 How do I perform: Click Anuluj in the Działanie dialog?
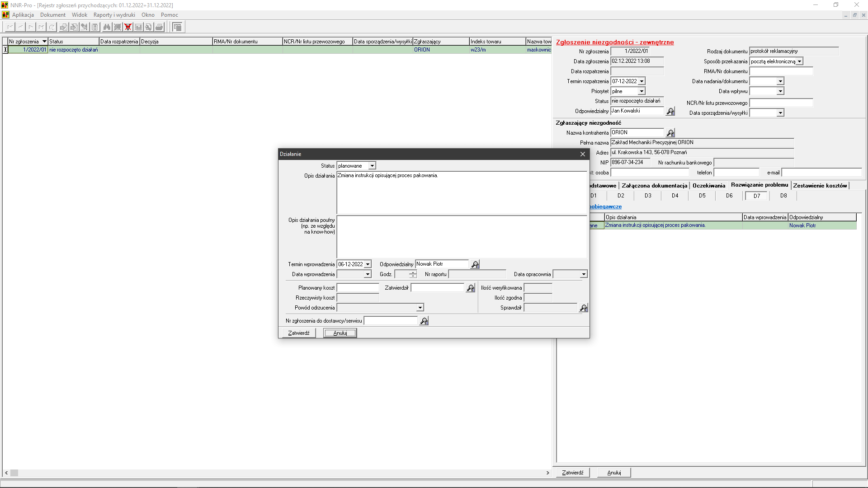(340, 333)
